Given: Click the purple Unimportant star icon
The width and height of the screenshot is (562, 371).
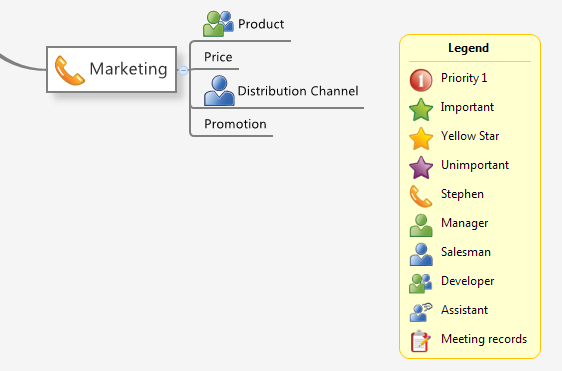Looking at the screenshot, I should pos(421,167).
